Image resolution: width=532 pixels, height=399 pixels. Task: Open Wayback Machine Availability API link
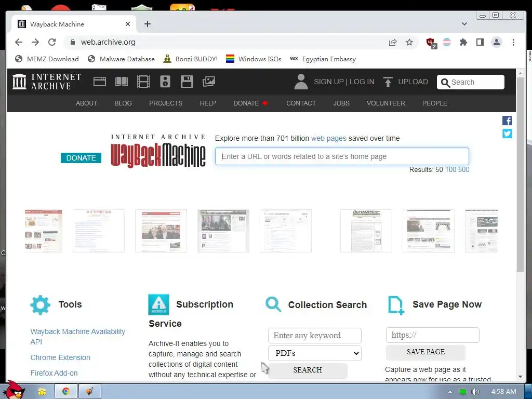[78, 337]
